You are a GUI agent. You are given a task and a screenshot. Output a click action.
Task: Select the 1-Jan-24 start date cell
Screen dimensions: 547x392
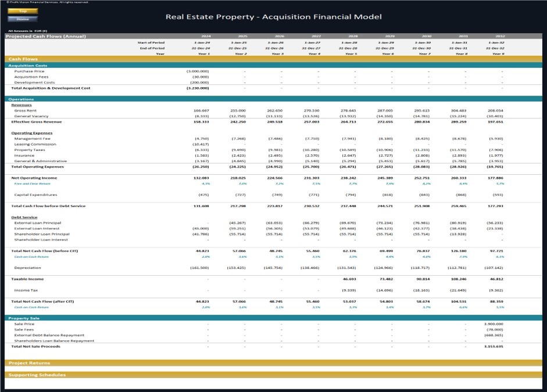point(202,43)
